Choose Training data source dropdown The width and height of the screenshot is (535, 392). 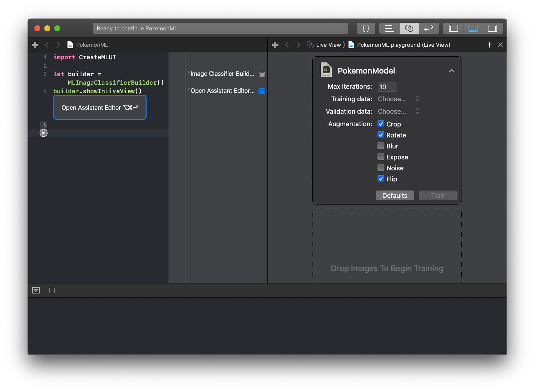point(399,99)
